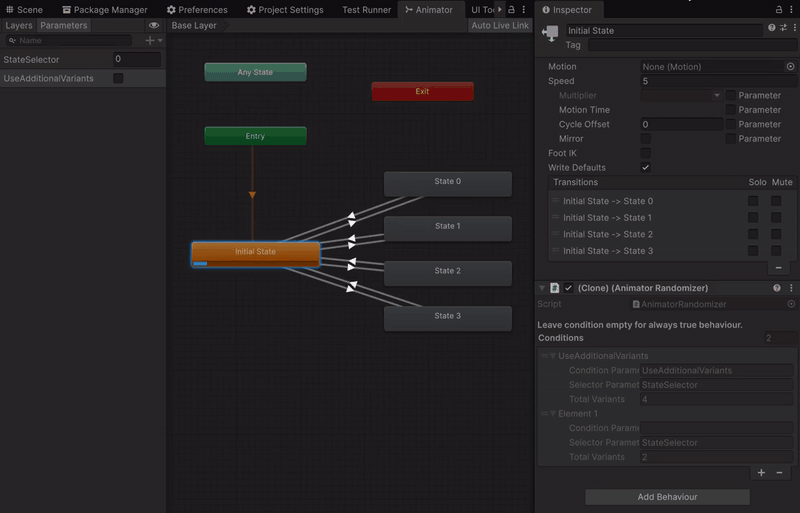Mute the Initial State -> State 1 transition
Image resolution: width=800 pixels, height=513 pixels.
click(x=776, y=217)
